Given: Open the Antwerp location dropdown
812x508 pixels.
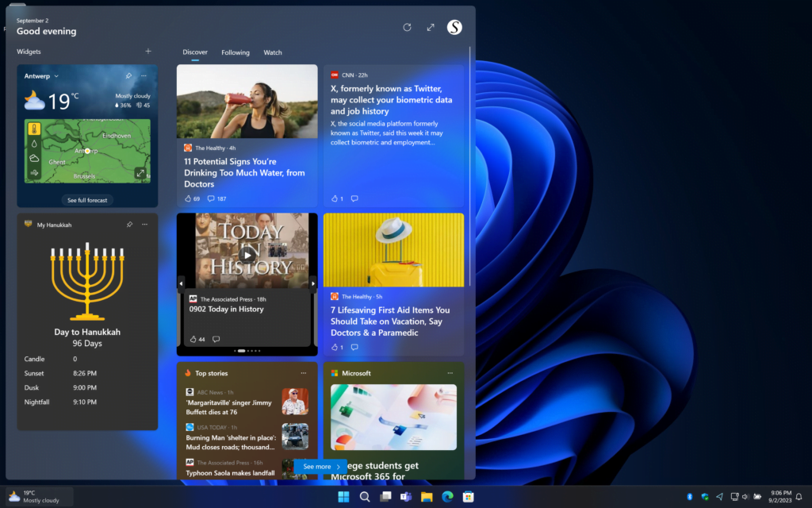Looking at the screenshot, I should [x=41, y=76].
